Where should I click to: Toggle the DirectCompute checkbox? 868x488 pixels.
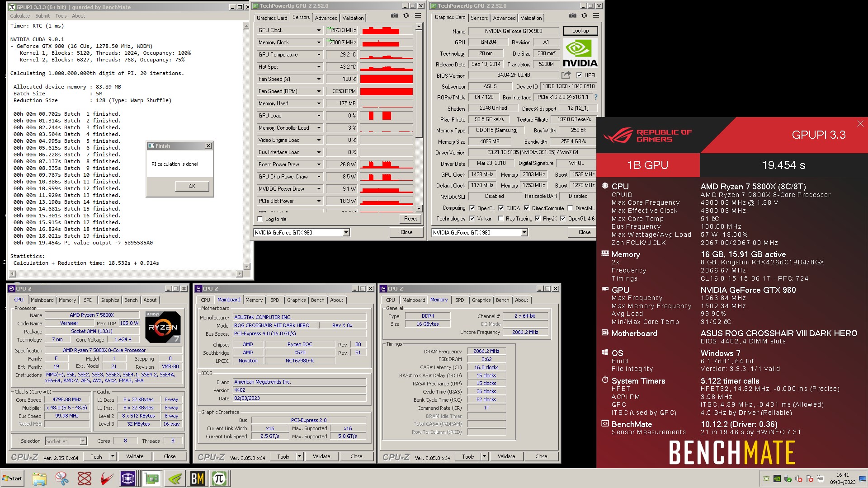tap(527, 208)
